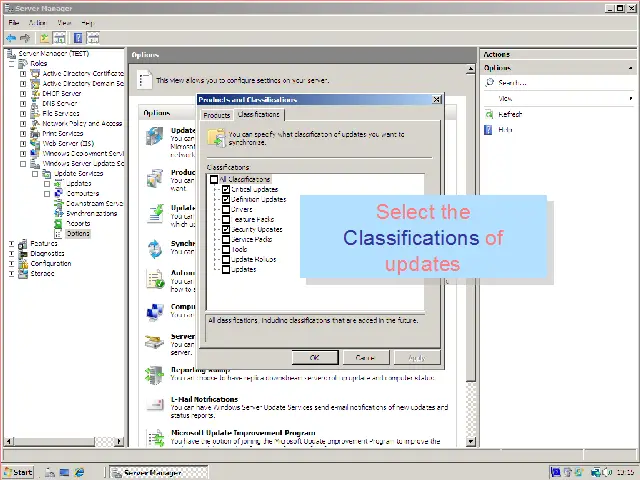Switch to the Products tab
The height and width of the screenshot is (480, 640).
pyautogui.click(x=217, y=116)
